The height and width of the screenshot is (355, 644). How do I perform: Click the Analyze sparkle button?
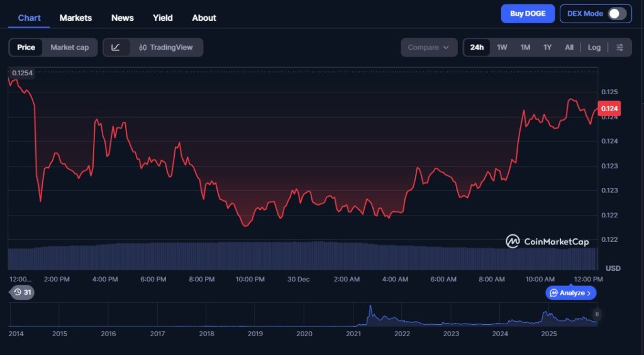pos(571,293)
